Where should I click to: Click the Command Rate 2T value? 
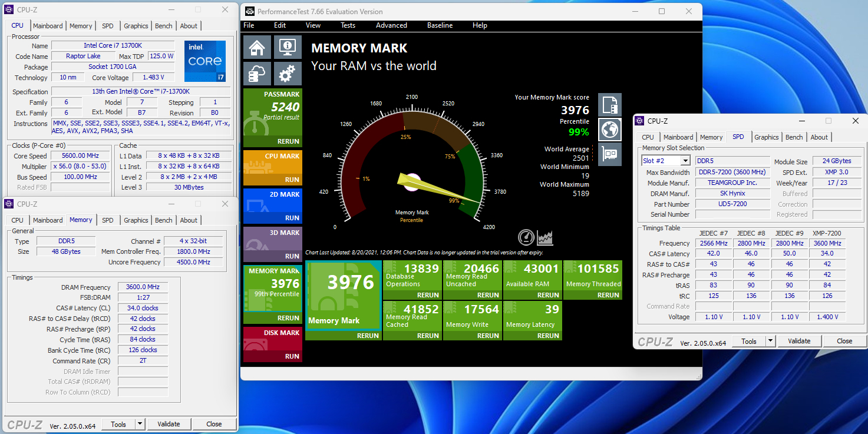(143, 361)
